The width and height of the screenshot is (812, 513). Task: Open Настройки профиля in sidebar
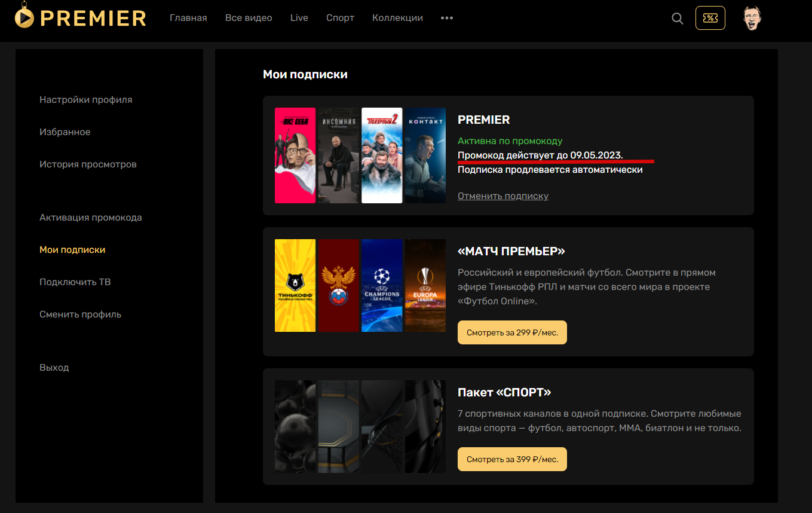[86, 100]
